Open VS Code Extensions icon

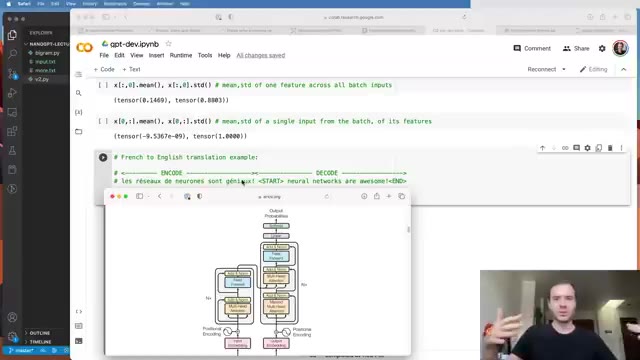click(x=12, y=131)
